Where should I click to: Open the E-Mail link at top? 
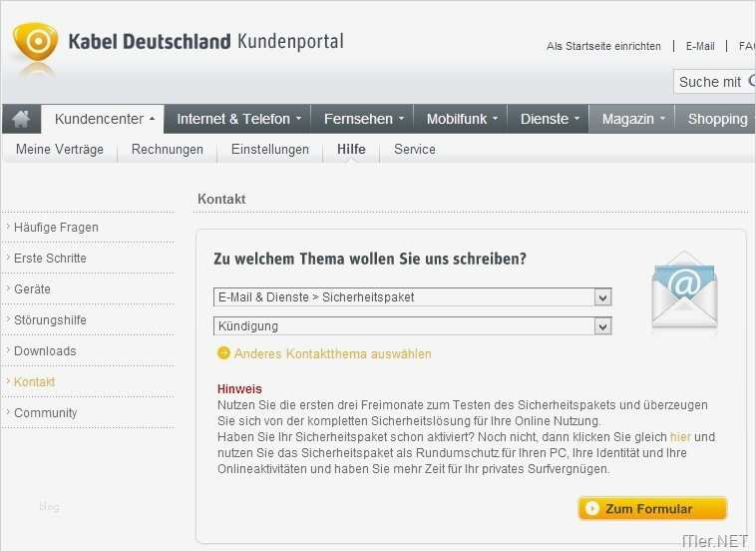(700, 46)
